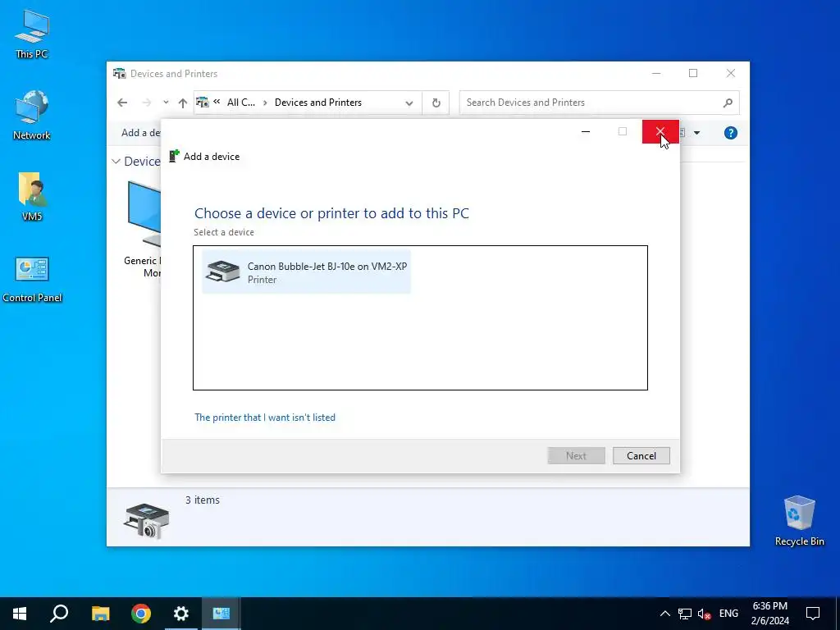The image size is (840, 630).
Task: Open the Recycle Bin
Action: click(x=799, y=521)
